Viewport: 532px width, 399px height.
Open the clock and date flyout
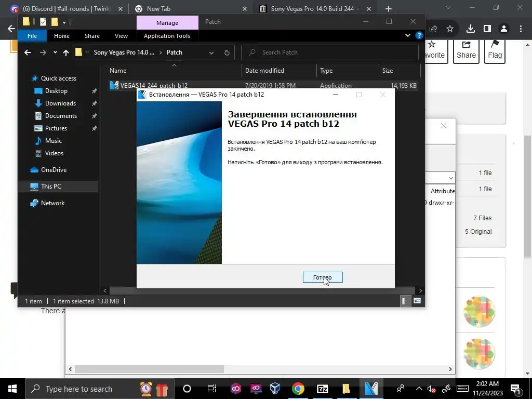click(x=487, y=389)
